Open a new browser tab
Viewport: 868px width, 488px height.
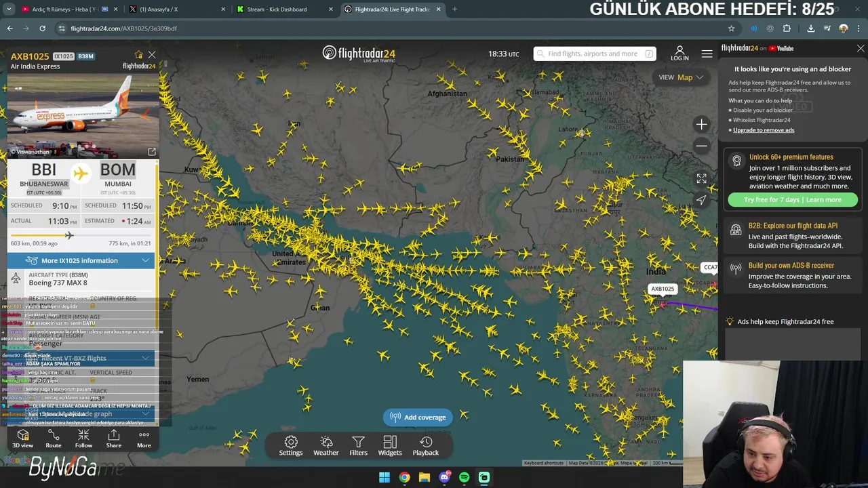(454, 9)
